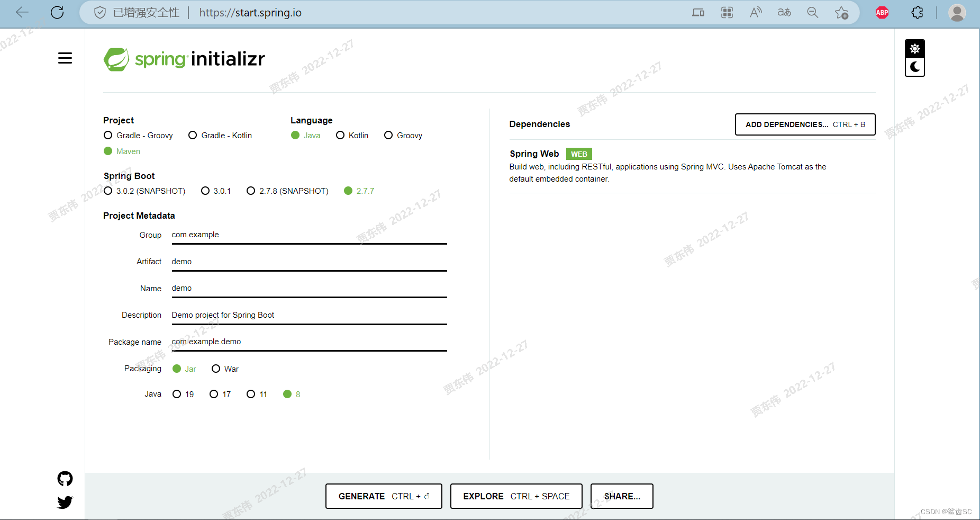Click the Package name input field
The image size is (980, 520).
click(309, 342)
